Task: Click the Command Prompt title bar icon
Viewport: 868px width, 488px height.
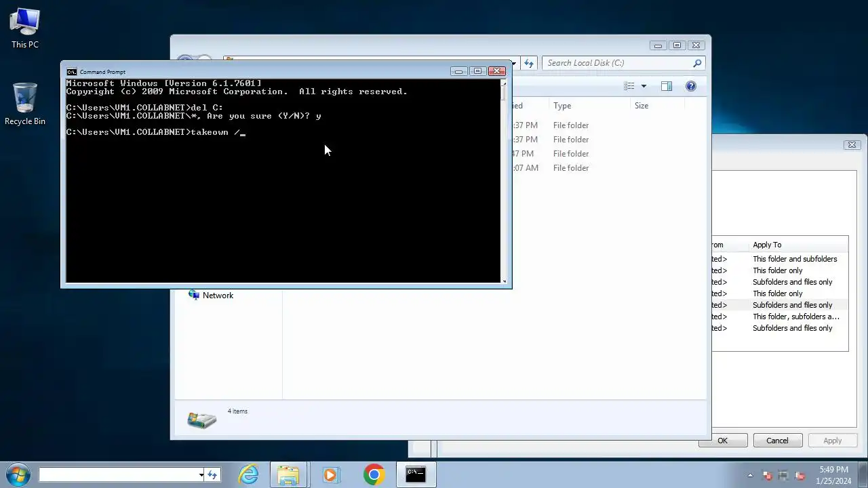Action: coord(71,71)
